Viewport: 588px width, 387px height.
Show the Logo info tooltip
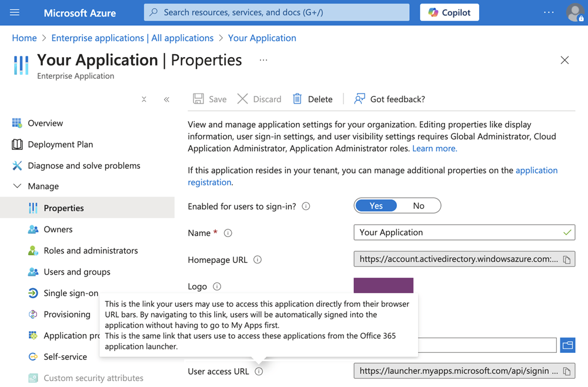217,286
